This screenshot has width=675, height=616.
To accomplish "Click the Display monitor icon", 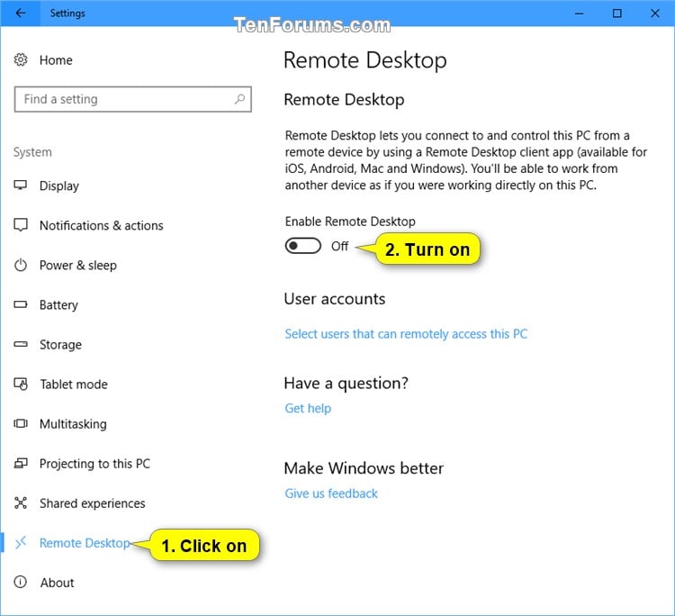I will coord(20,186).
